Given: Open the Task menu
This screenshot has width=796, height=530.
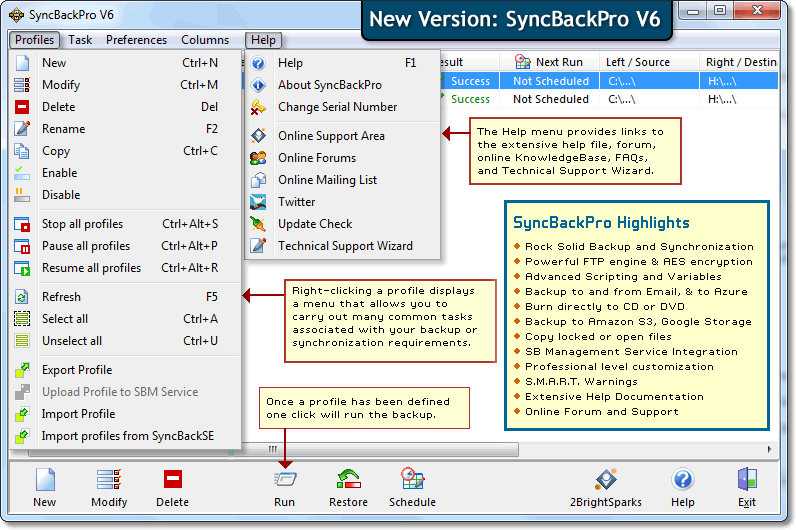Looking at the screenshot, I should [x=80, y=40].
